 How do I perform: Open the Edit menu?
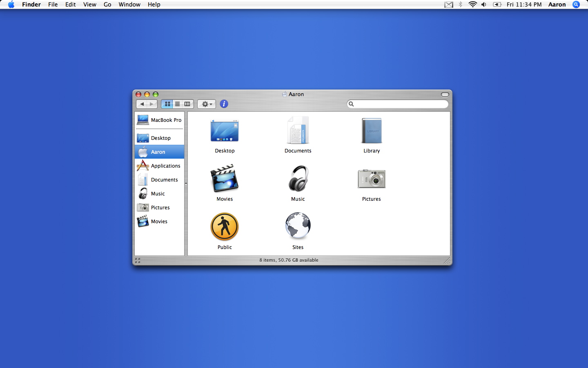click(x=71, y=4)
